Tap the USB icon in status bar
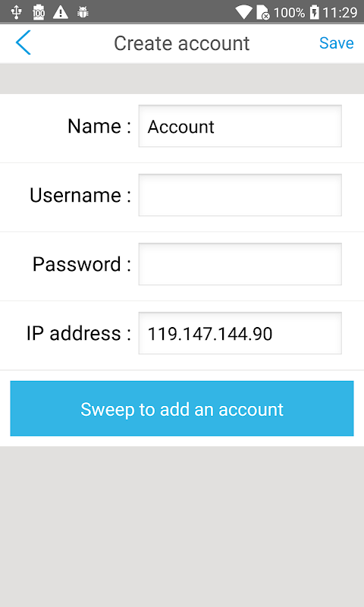Image resolution: width=364 pixels, height=607 pixels. pyautogui.click(x=16, y=12)
